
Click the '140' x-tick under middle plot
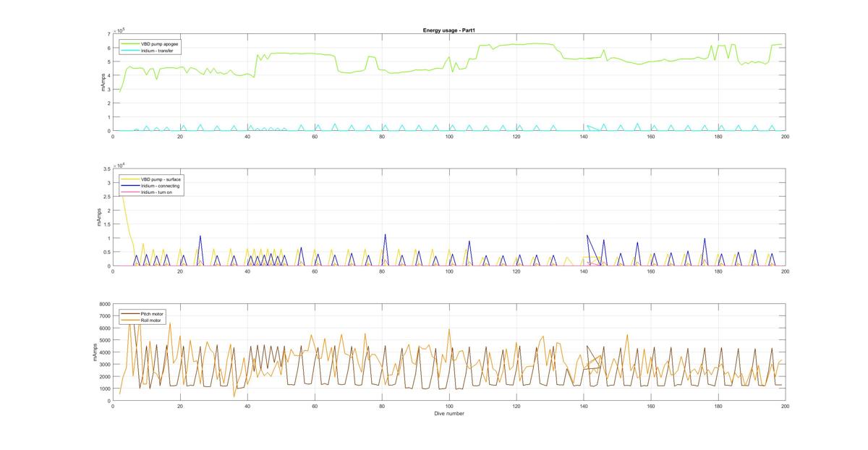click(x=584, y=271)
